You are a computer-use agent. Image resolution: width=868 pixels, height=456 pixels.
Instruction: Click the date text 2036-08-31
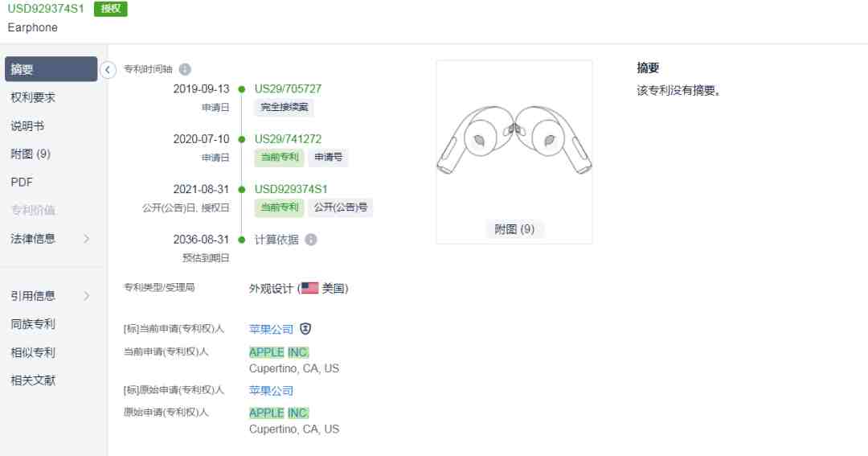click(x=201, y=240)
